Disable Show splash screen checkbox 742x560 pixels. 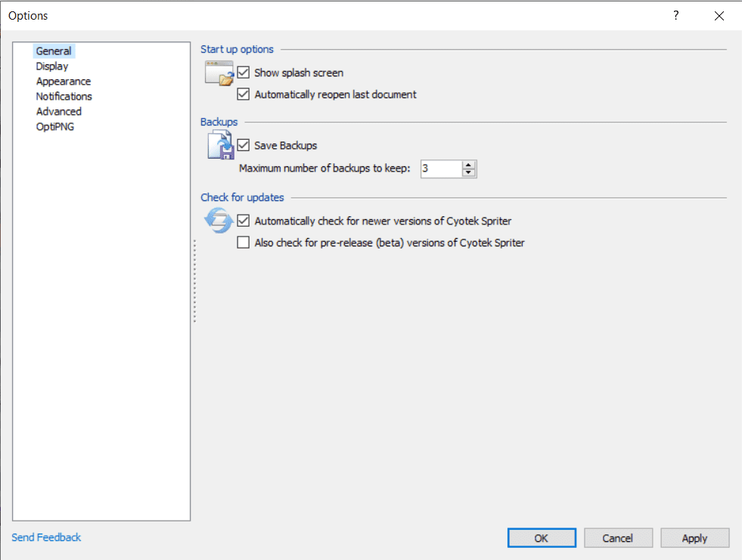(244, 73)
